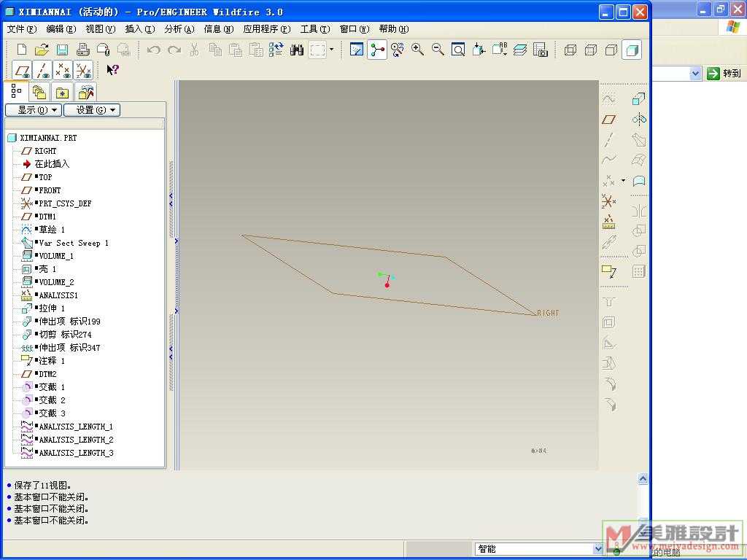Open the 设置 dropdown in model tree
Screen dimensions: 747x560
pos(92,110)
